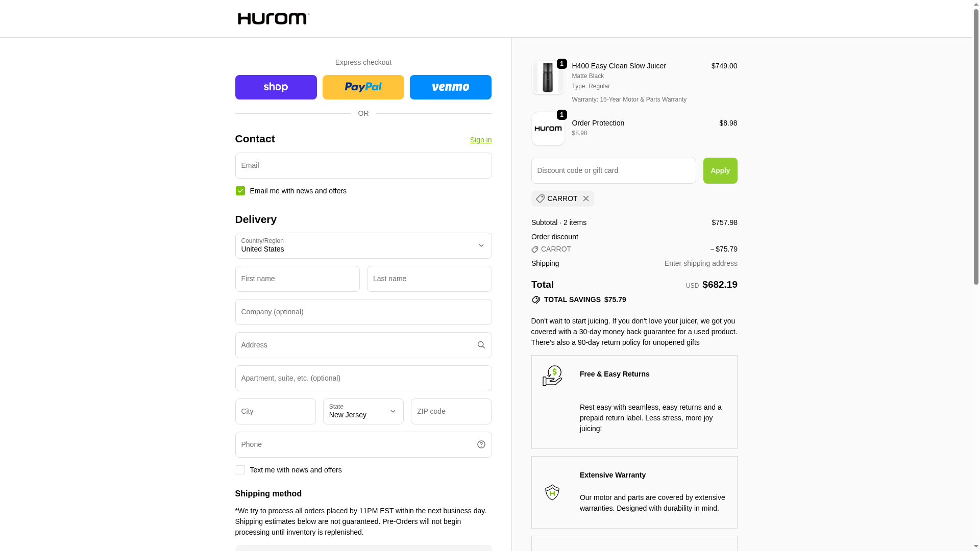Click the H400 juicer product thumbnail

pos(548,78)
